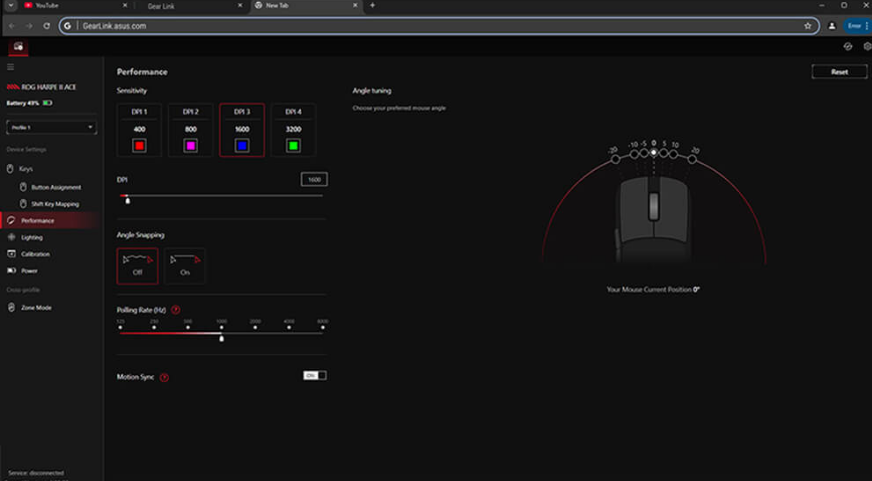Click the DPI value input box
This screenshot has width=872, height=481.
tap(314, 180)
